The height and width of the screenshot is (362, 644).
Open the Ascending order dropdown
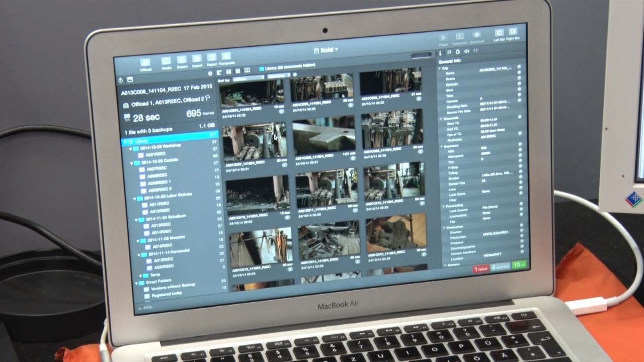pos(279,76)
